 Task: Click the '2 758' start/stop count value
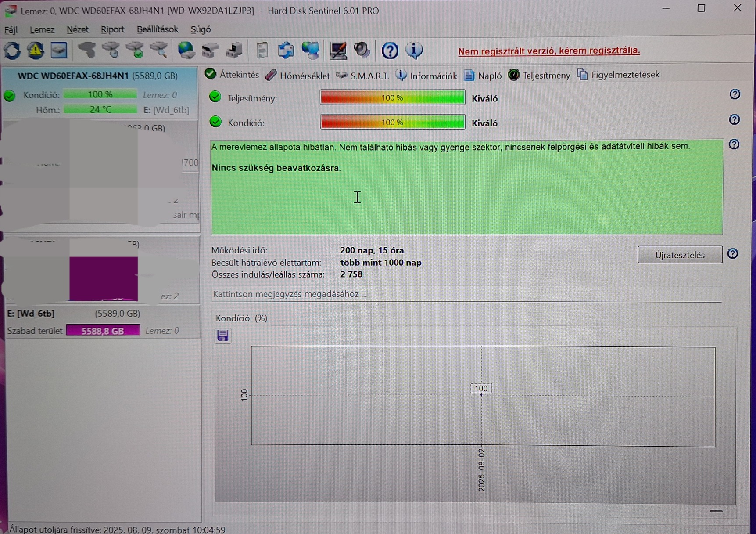coord(351,274)
